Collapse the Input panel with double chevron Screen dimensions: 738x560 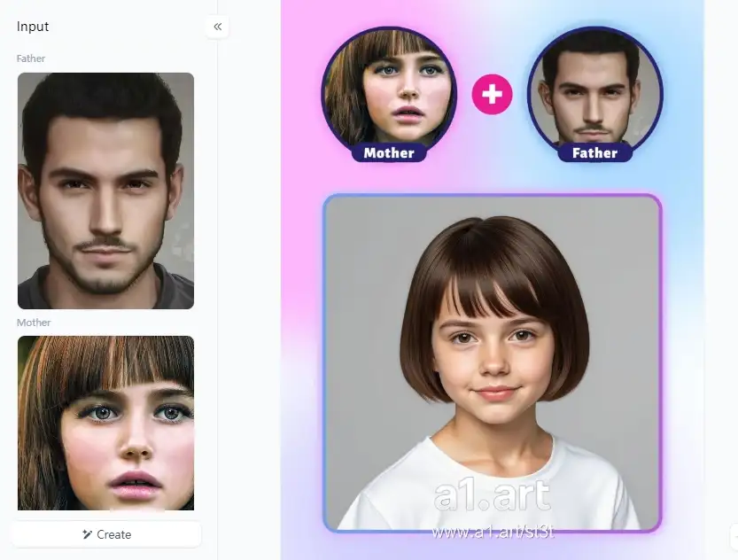(x=217, y=27)
